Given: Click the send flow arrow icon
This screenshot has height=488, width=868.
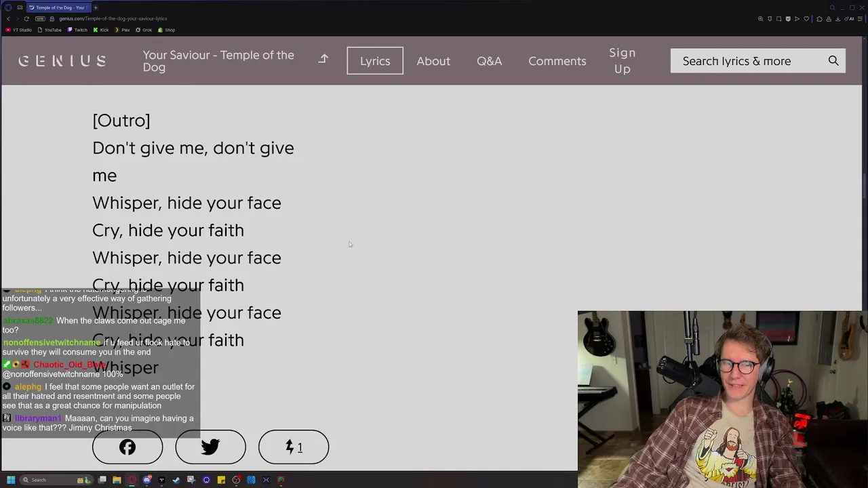Looking at the screenshot, I should [x=797, y=18].
